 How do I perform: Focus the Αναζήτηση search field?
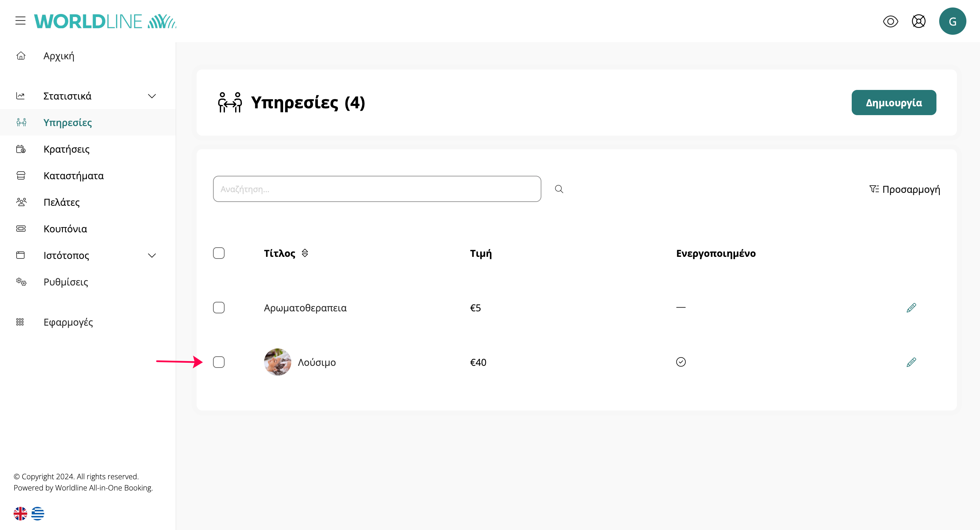point(377,189)
